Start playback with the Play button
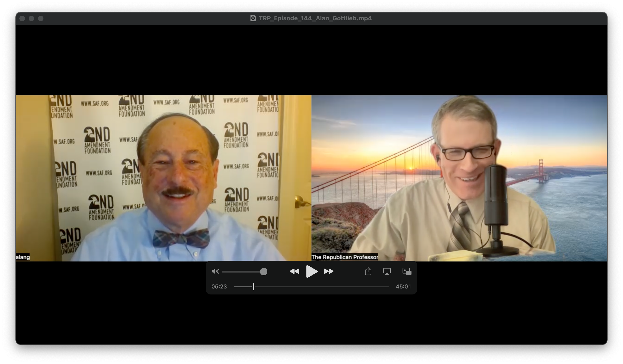Image resolution: width=623 pixels, height=364 pixels. [311, 271]
